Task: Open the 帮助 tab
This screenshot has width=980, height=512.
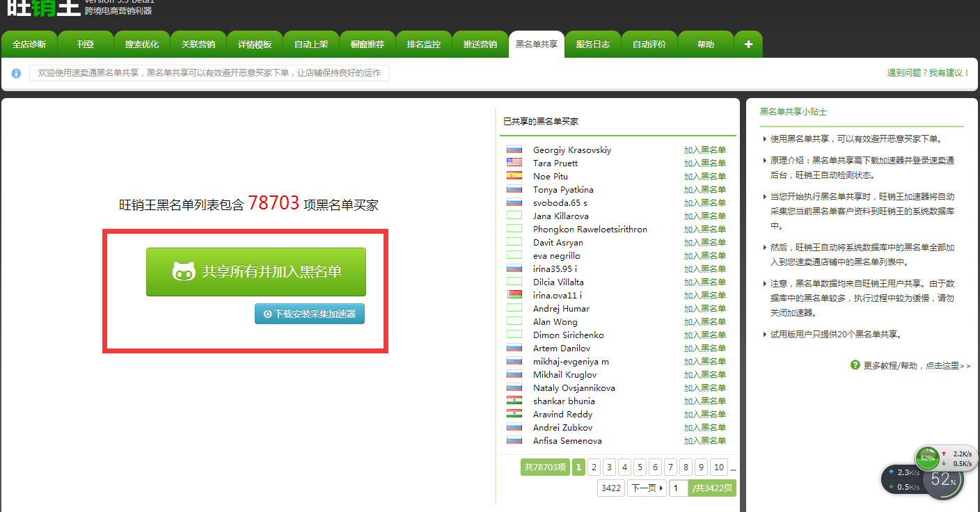Action: pyautogui.click(x=706, y=45)
